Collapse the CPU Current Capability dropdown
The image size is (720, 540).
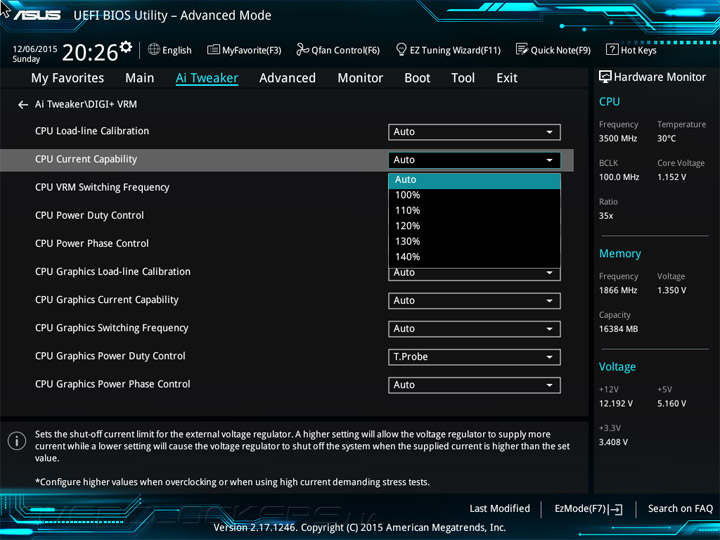[474, 160]
